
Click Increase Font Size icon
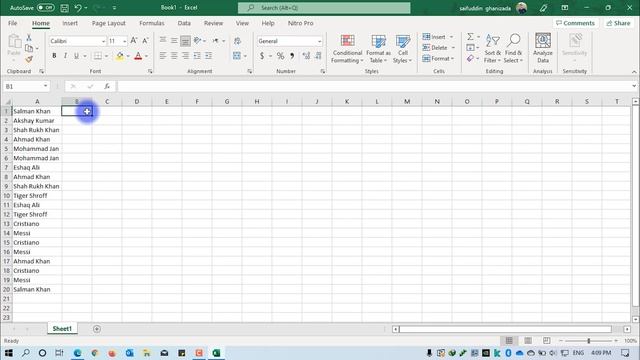pos(133,41)
